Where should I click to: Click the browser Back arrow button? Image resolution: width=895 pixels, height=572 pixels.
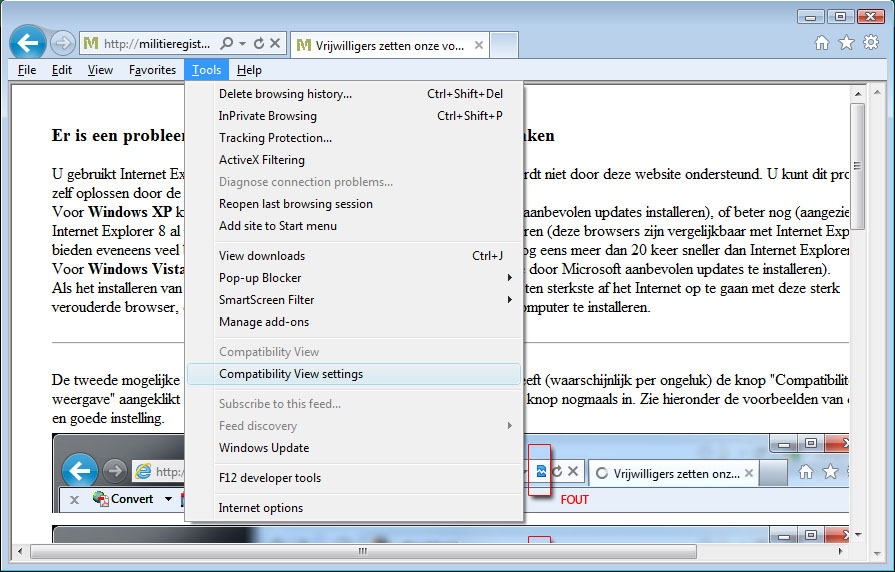pos(27,42)
